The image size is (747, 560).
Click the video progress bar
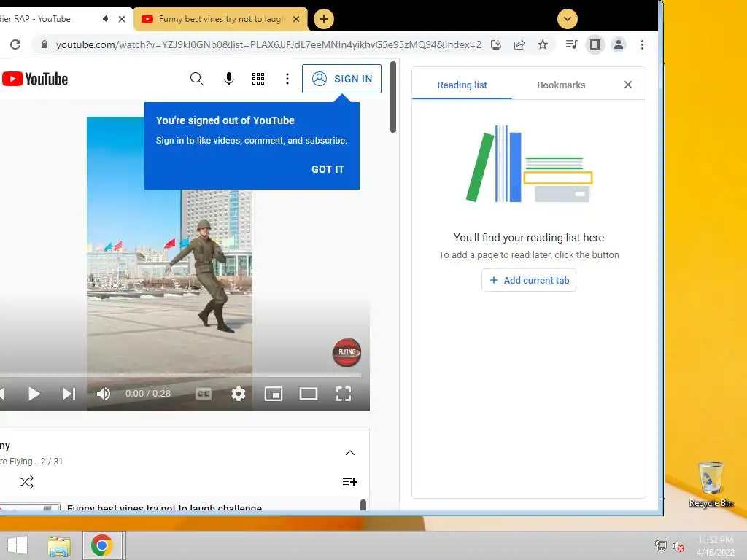pyautogui.click(x=181, y=376)
